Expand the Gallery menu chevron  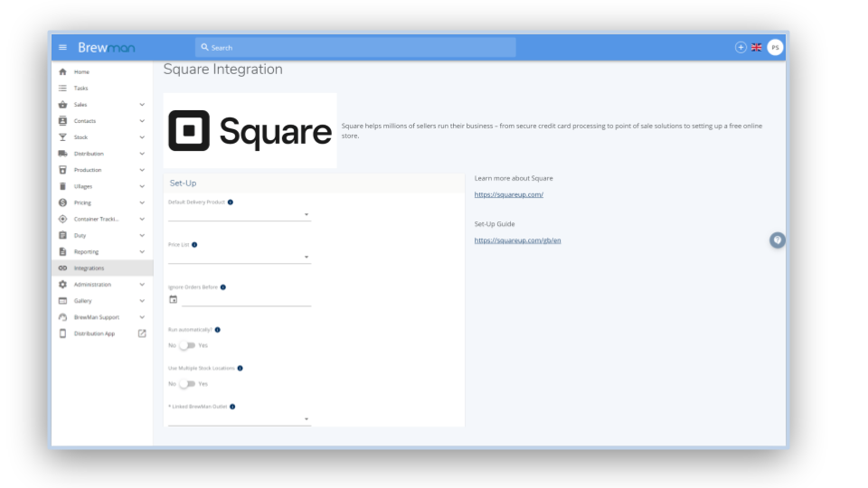click(x=142, y=301)
